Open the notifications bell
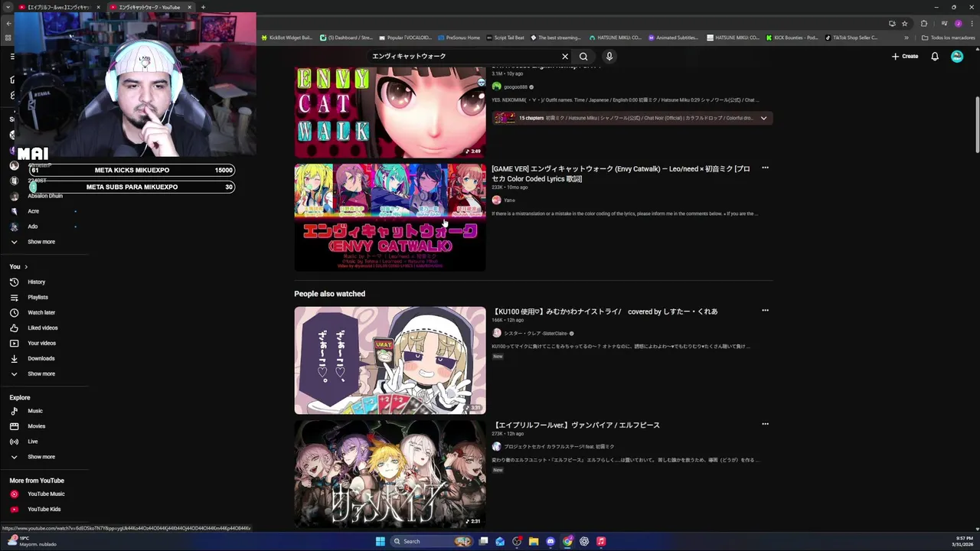 click(x=935, y=57)
